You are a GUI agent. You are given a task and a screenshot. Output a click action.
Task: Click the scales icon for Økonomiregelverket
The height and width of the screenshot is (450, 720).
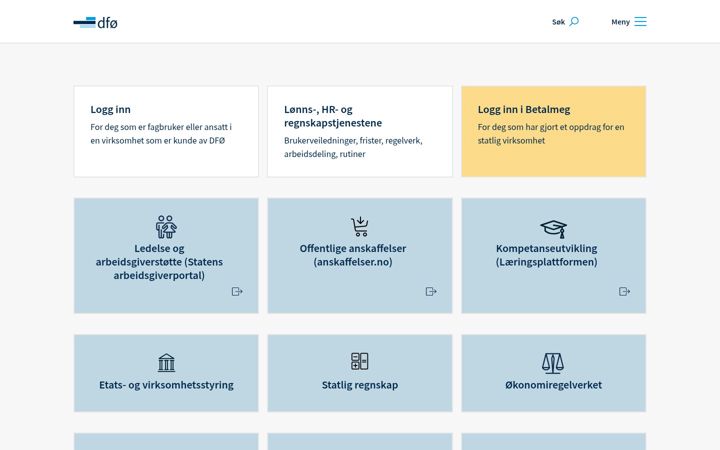pyautogui.click(x=553, y=363)
